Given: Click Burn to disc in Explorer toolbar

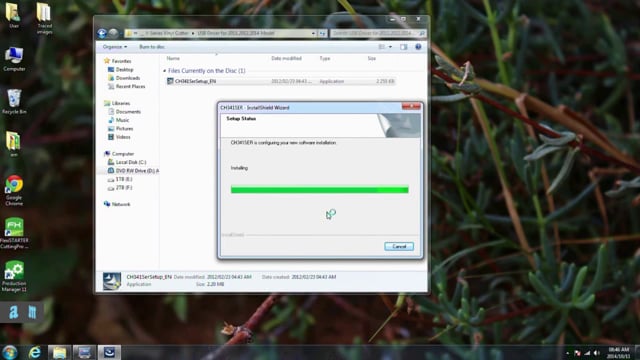Looking at the screenshot, I should [x=152, y=47].
